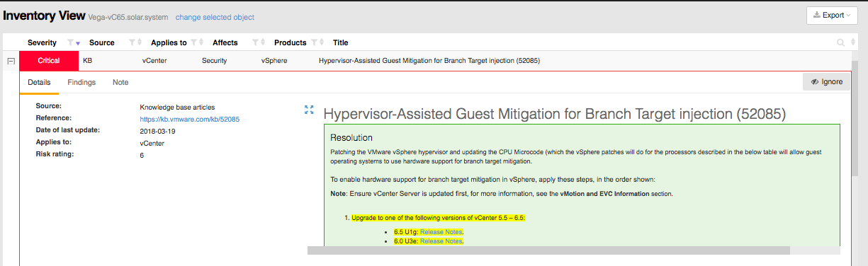This screenshot has width=868, height=266.
Task: Click the large article heading with 52085
Action: tap(555, 113)
